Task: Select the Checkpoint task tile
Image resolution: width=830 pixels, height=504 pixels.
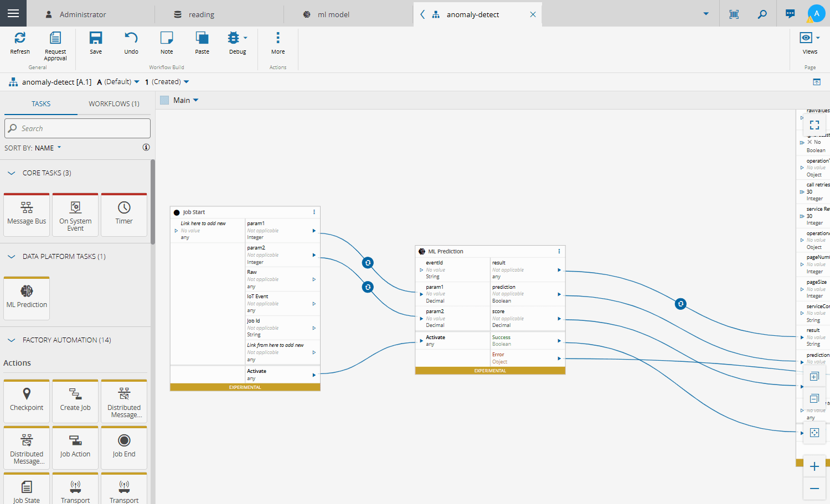Action: pos(27,400)
